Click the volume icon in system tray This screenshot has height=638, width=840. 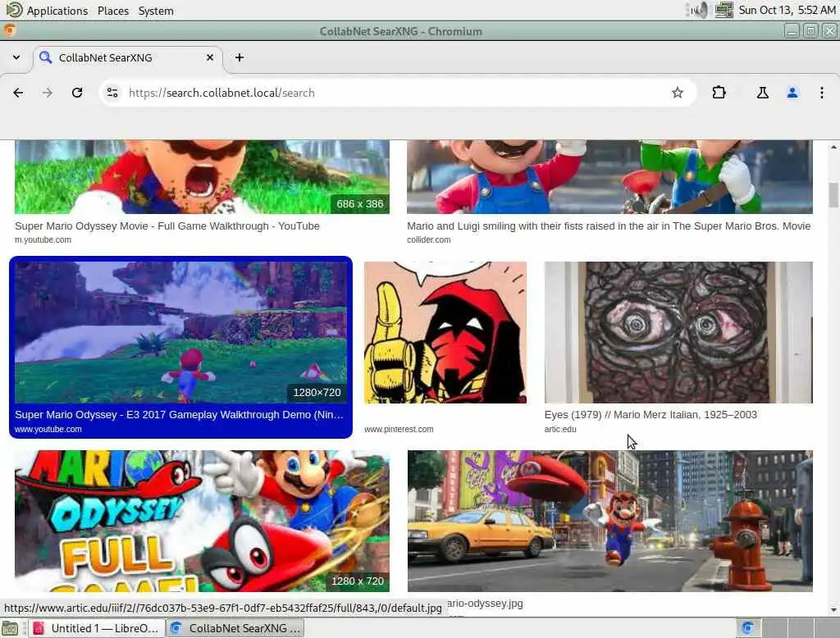[x=699, y=10]
